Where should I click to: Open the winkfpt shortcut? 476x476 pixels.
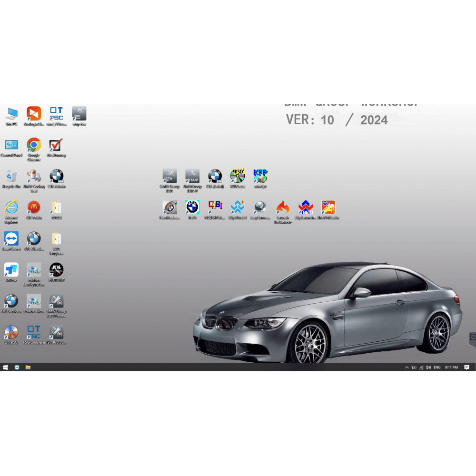(260, 177)
